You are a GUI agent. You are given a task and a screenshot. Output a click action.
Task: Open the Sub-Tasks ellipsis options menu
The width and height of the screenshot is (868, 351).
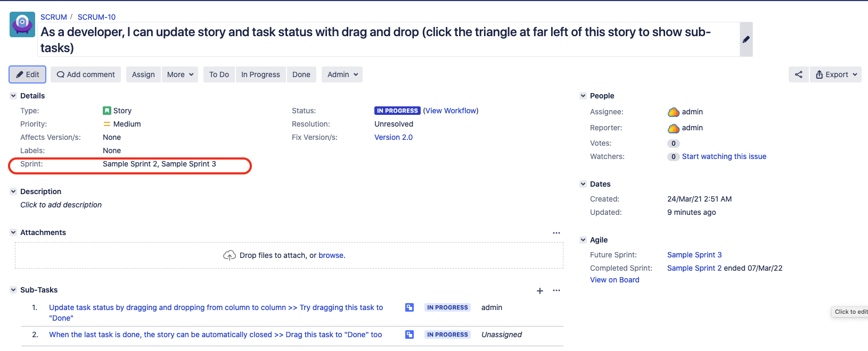click(556, 290)
